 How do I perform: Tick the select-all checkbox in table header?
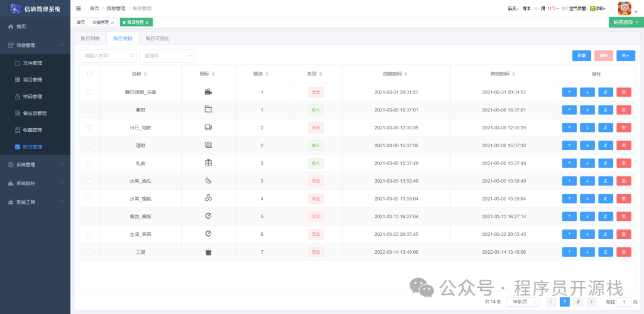tap(89, 74)
